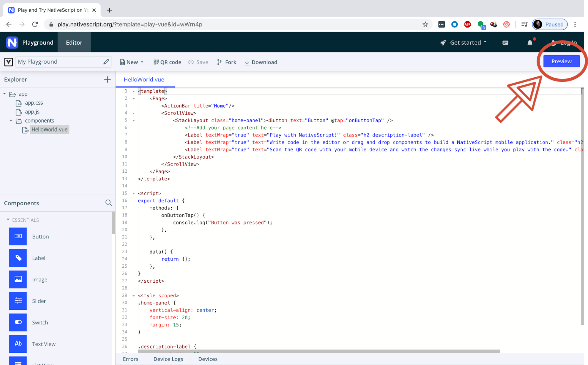Select the Button component icon
This screenshot has height=365, width=588.
(x=18, y=236)
